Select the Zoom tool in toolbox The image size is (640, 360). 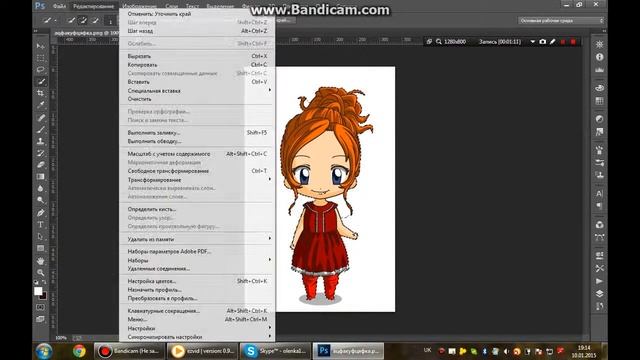click(40, 272)
